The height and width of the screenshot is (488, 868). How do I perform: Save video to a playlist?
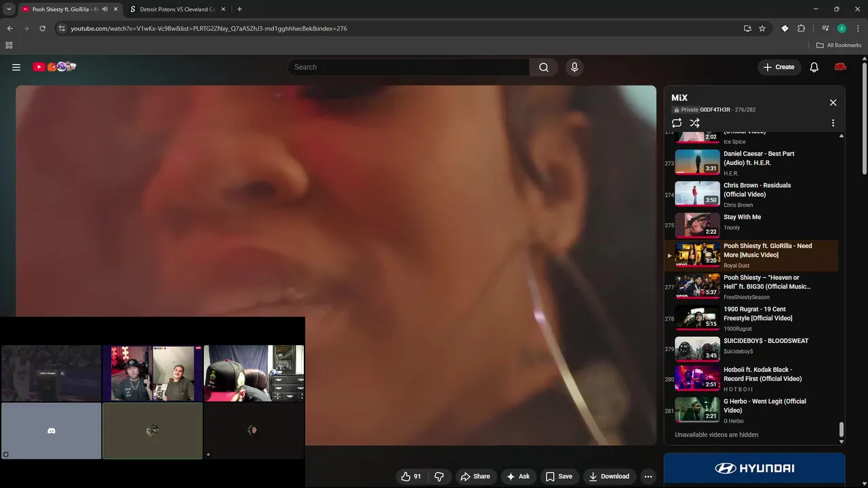tap(559, 476)
